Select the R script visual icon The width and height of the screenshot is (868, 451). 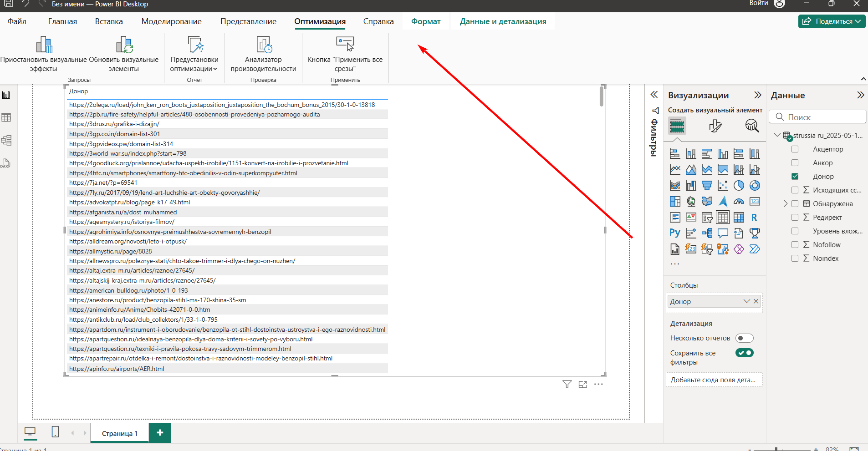[754, 218]
